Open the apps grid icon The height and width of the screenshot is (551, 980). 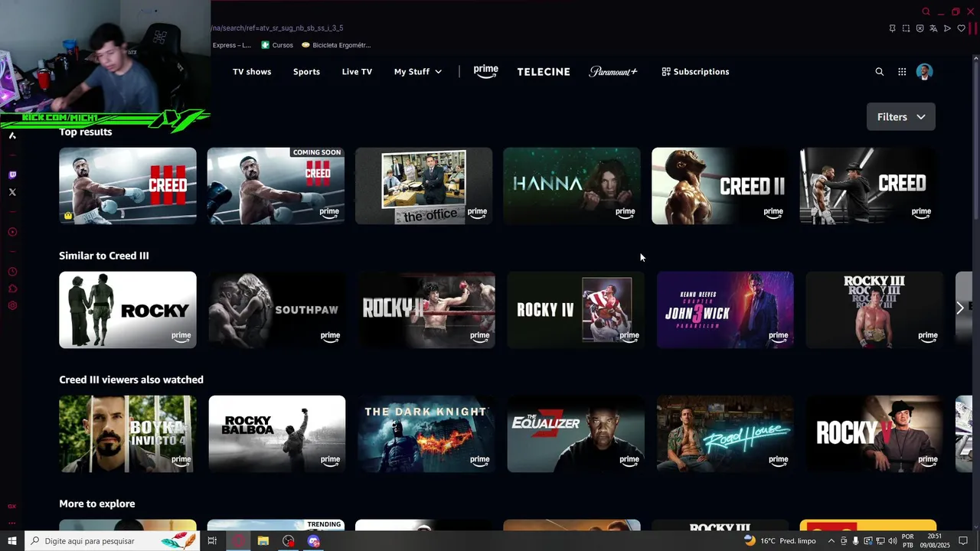902,72
